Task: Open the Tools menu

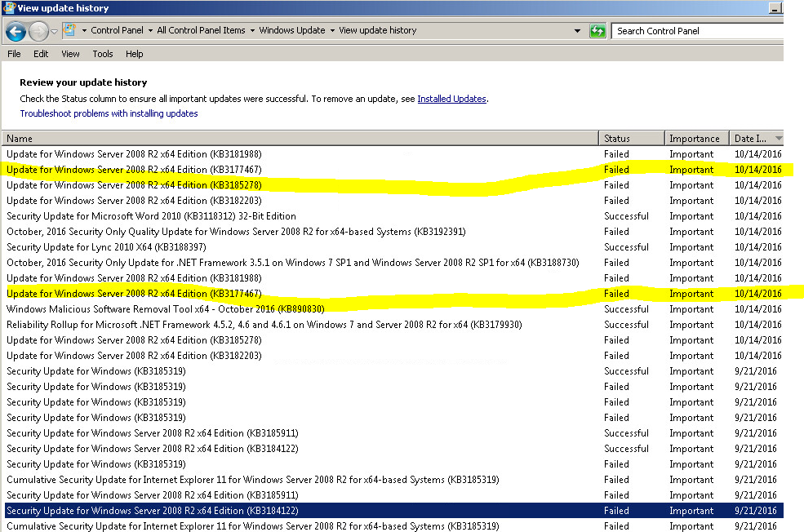Action: (x=102, y=54)
